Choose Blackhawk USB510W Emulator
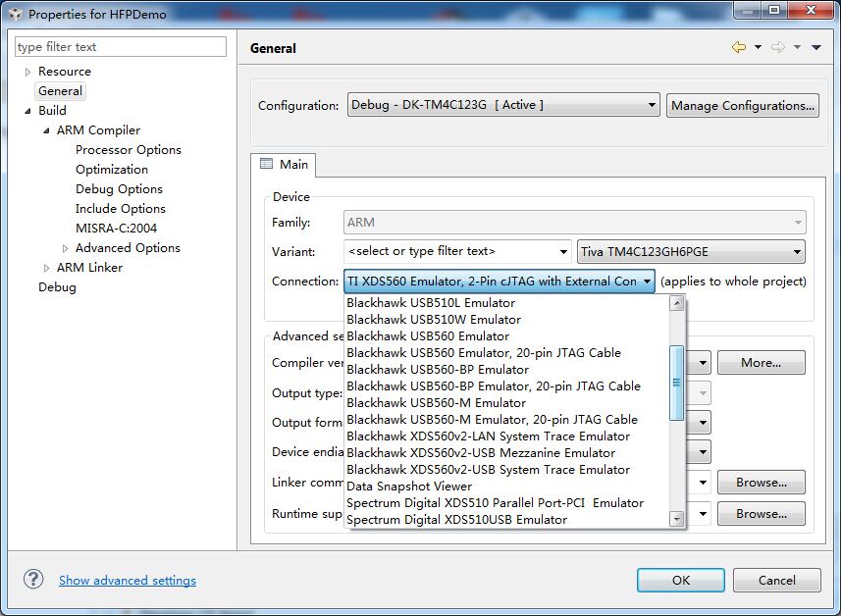The height and width of the screenshot is (616, 841). 507,320
